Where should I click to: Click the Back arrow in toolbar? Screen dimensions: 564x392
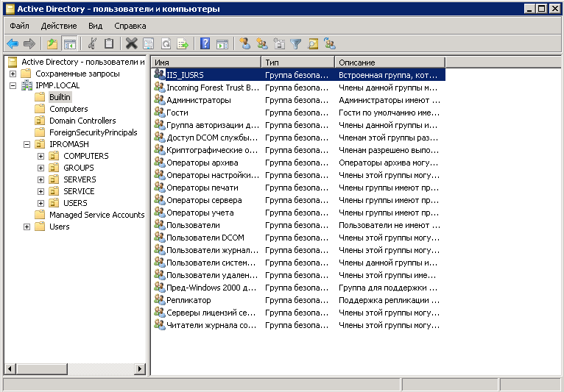pos(13,44)
